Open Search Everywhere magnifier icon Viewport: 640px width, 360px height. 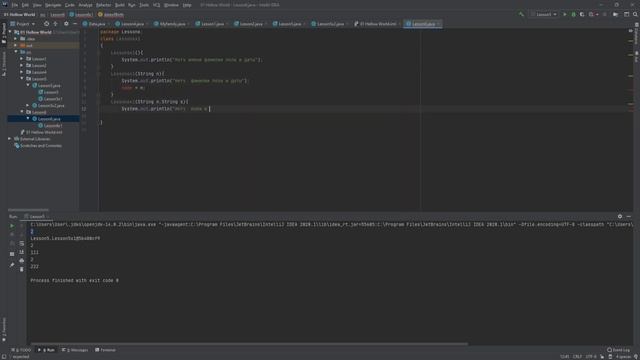pos(636,14)
